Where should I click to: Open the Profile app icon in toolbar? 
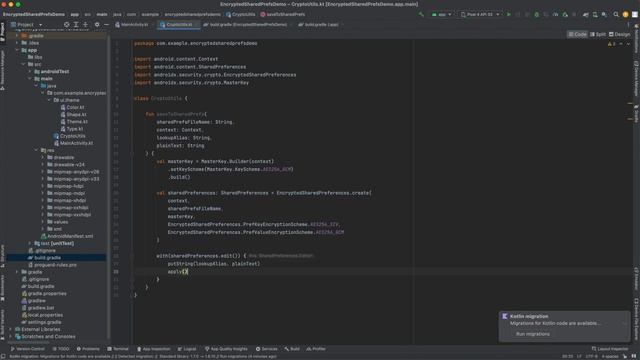(x=556, y=14)
